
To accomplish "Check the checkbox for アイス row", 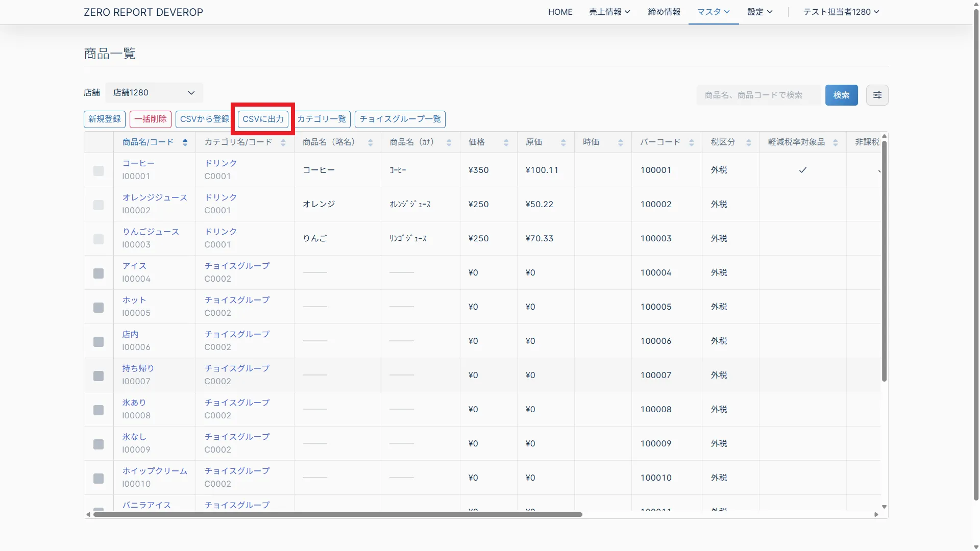I will coord(99,273).
